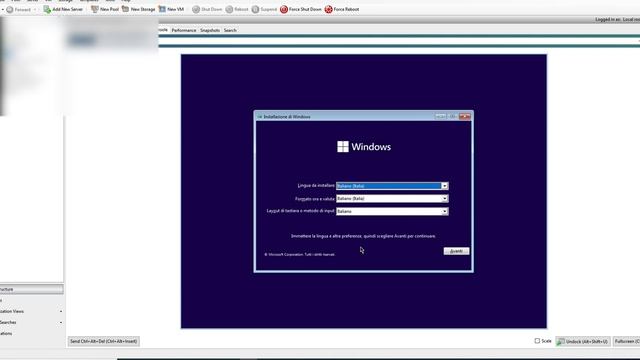Screen dimensions: 640x360
Task: Click the New Storage icon
Action: pyautogui.click(x=125, y=9)
